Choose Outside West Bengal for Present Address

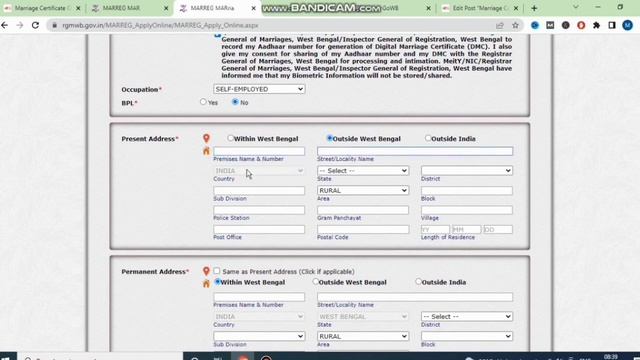pyautogui.click(x=329, y=138)
